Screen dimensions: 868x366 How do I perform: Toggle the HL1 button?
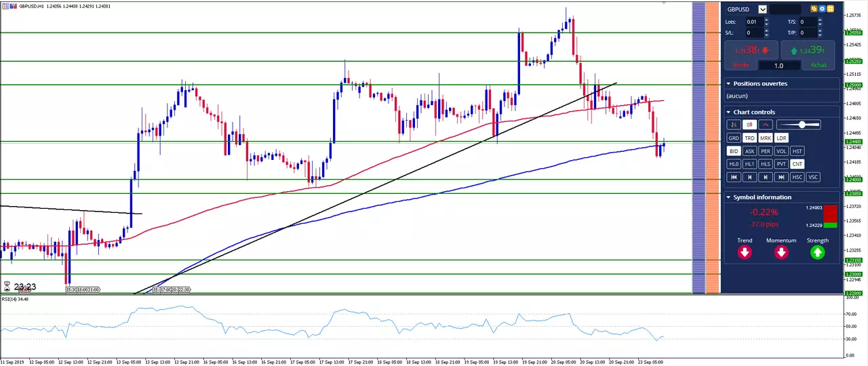[x=749, y=164]
